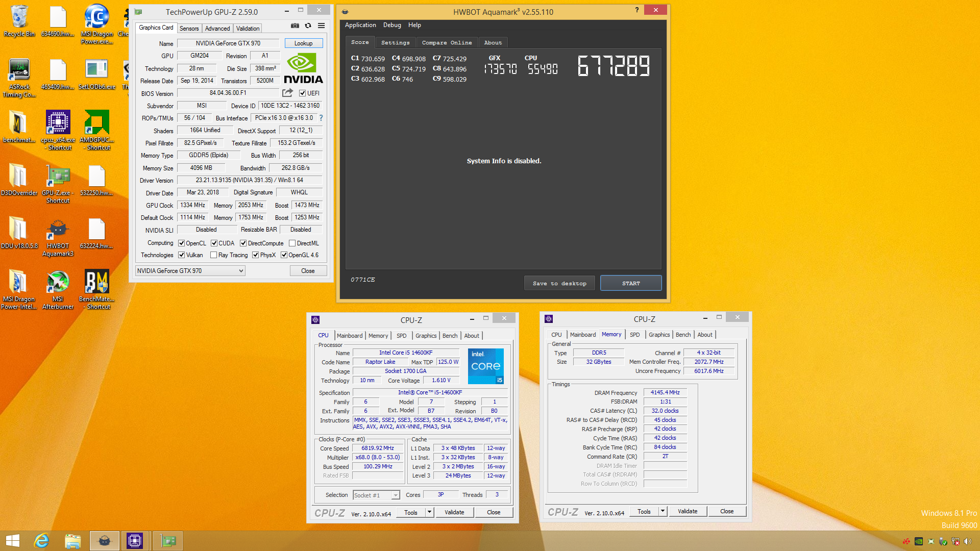980x551 pixels.
Task: Export BIOS using share arrow icon
Action: point(288,93)
